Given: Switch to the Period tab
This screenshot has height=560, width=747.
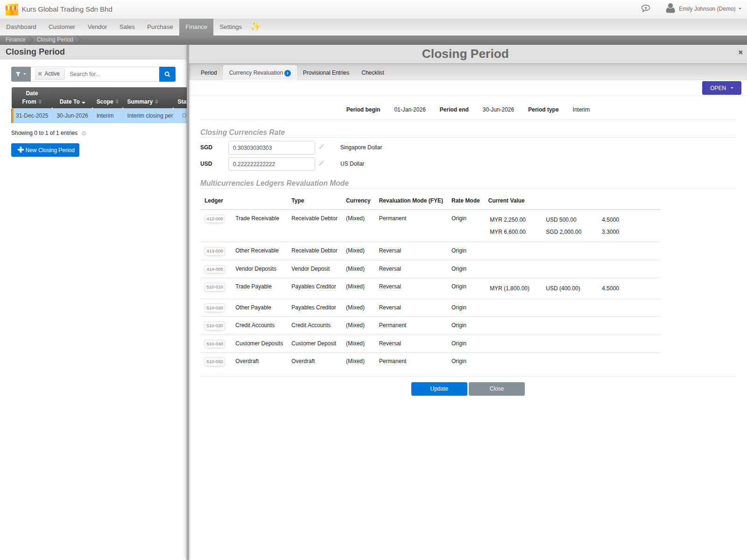Looking at the screenshot, I should [209, 73].
